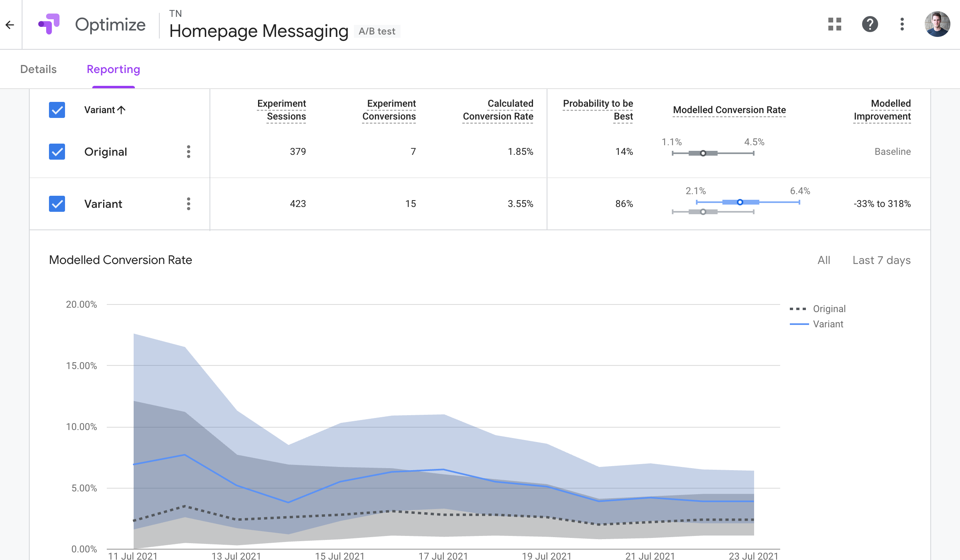This screenshot has height=560, width=960.
Task: Show All dates in chart
Action: (x=824, y=260)
